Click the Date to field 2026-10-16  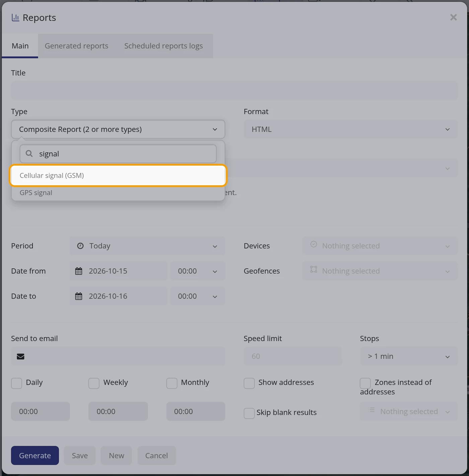(x=118, y=296)
